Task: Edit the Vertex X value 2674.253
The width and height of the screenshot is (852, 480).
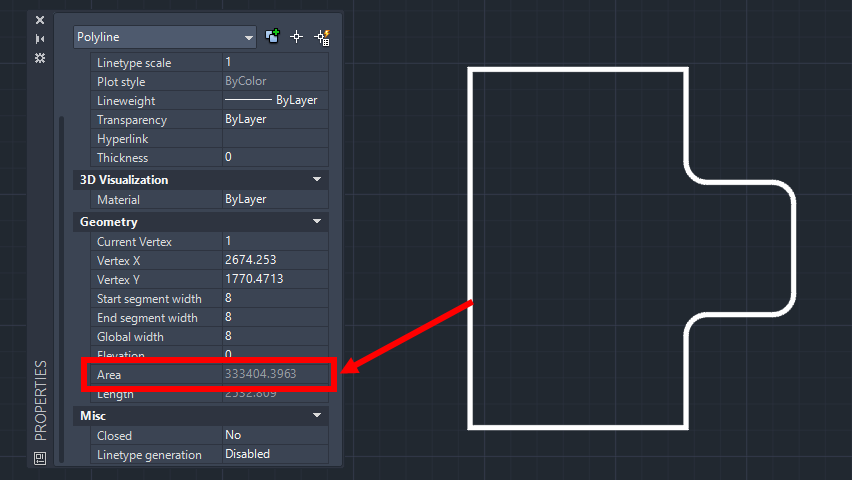Action: tap(275, 260)
